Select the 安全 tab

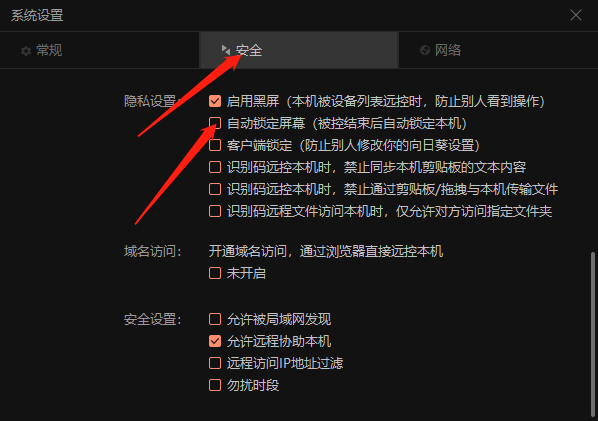click(299, 50)
